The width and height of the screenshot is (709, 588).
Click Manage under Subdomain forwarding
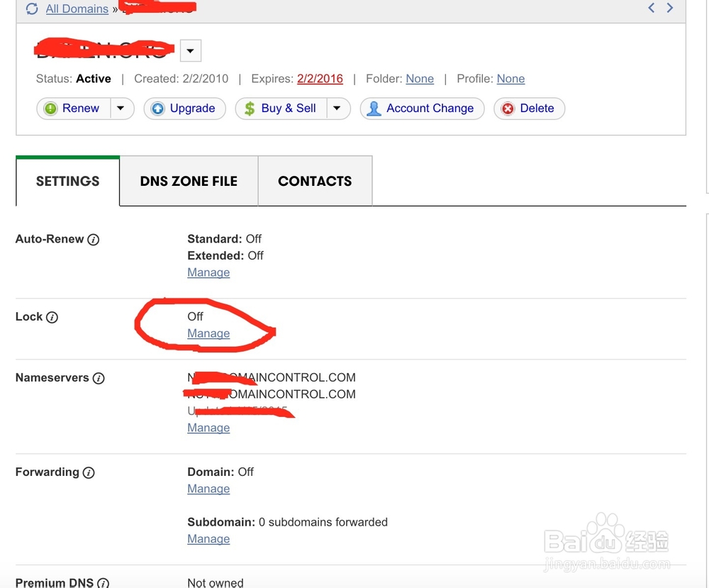click(x=208, y=539)
